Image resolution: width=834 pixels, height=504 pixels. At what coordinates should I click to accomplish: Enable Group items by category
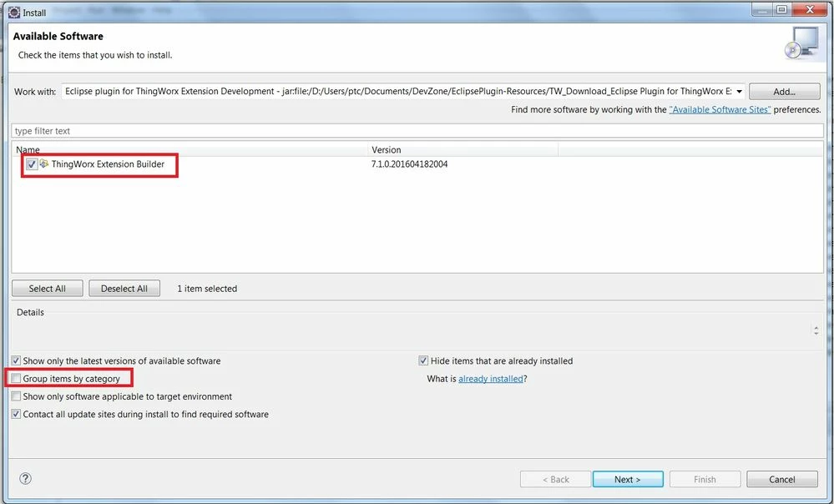coord(15,378)
